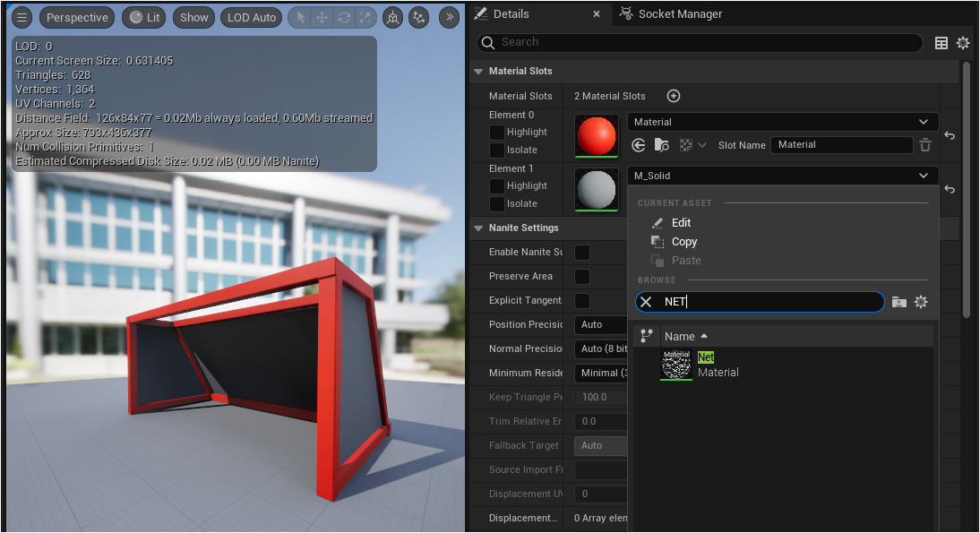Open Minimum Residency dropdown
The image size is (980, 533).
click(600, 373)
